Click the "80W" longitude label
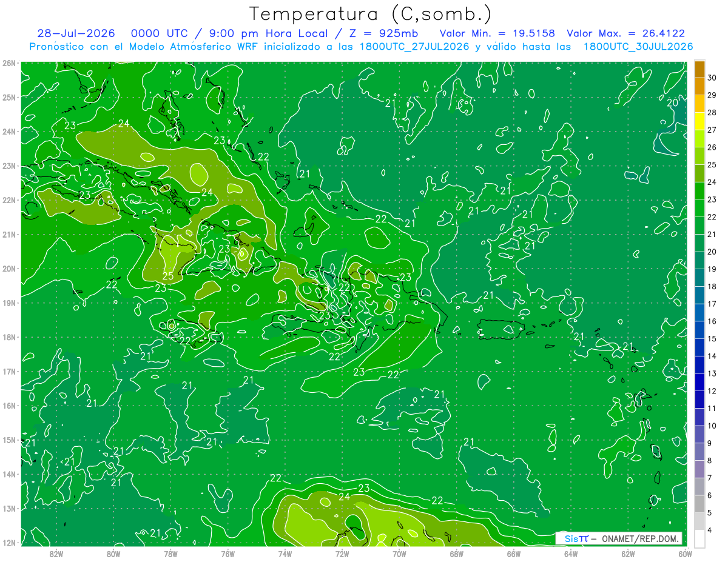This screenshot has height=562, width=728. tap(113, 553)
